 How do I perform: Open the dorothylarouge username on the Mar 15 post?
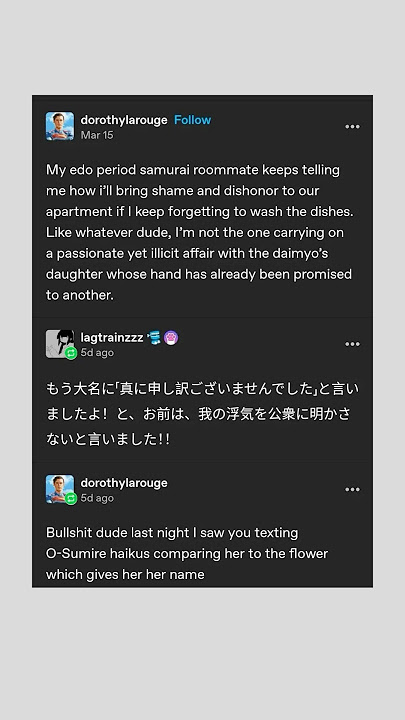(124, 120)
